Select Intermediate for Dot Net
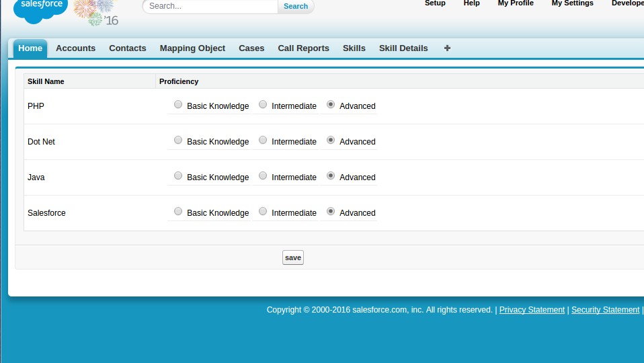 [262, 140]
